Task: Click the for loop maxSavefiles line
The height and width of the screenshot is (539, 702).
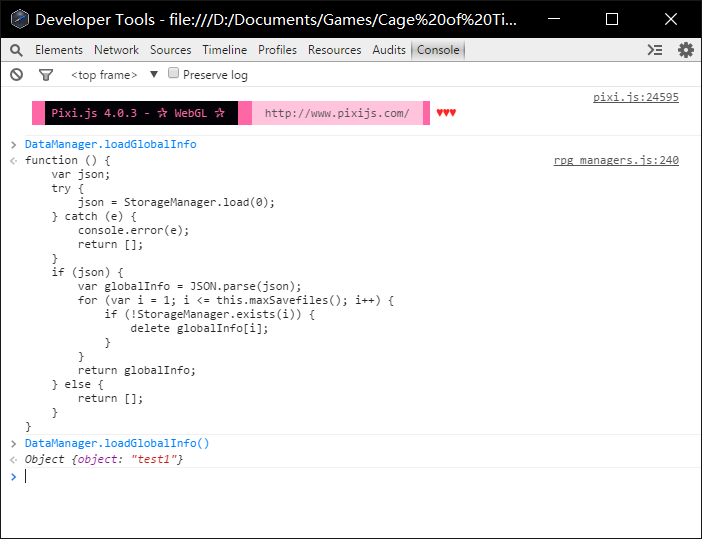Action: pyautogui.click(x=236, y=300)
